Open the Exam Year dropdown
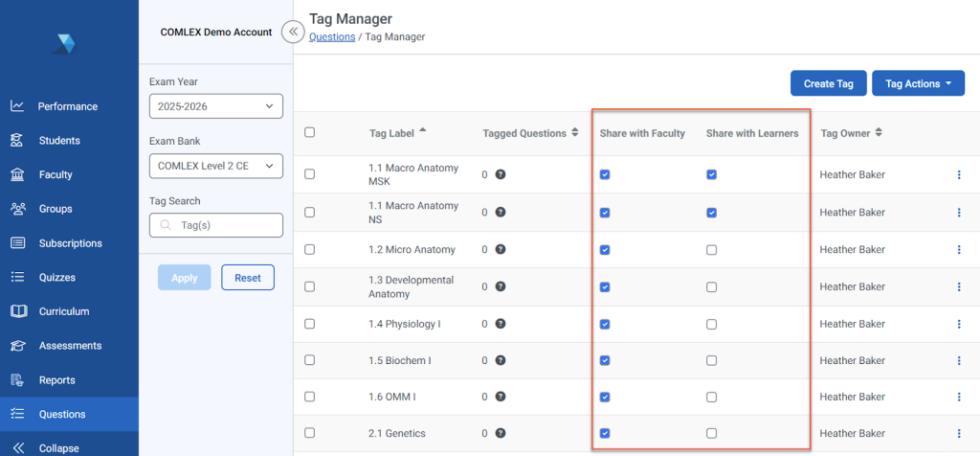Screen dimensions: 980x456 point(215,105)
